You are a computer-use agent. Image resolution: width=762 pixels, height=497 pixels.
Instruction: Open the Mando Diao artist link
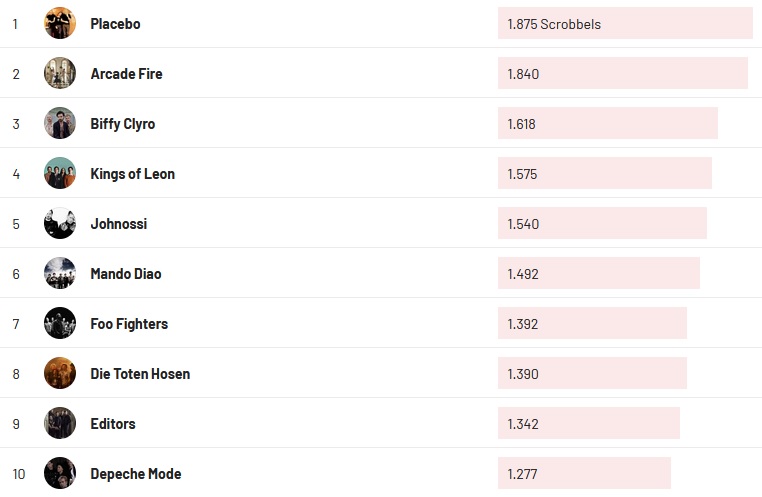125,274
